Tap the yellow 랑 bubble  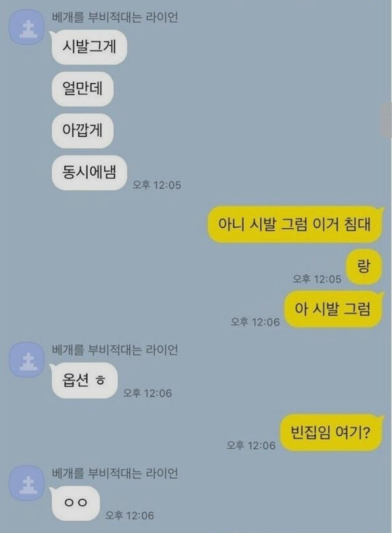364,266
